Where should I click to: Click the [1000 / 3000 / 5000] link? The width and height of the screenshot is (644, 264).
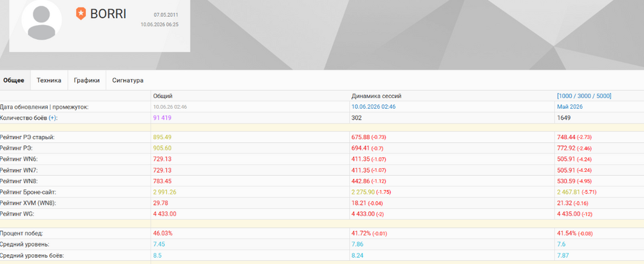point(584,96)
